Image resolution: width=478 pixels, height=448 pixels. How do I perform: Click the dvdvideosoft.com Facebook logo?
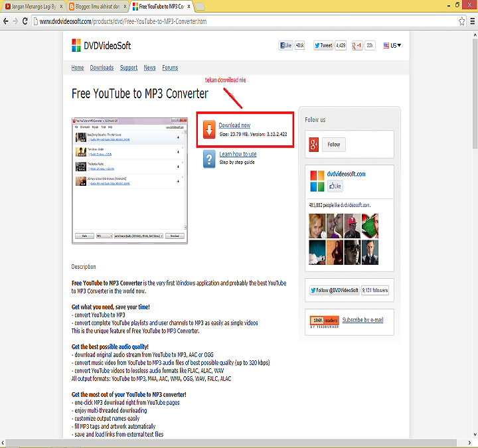click(x=317, y=181)
